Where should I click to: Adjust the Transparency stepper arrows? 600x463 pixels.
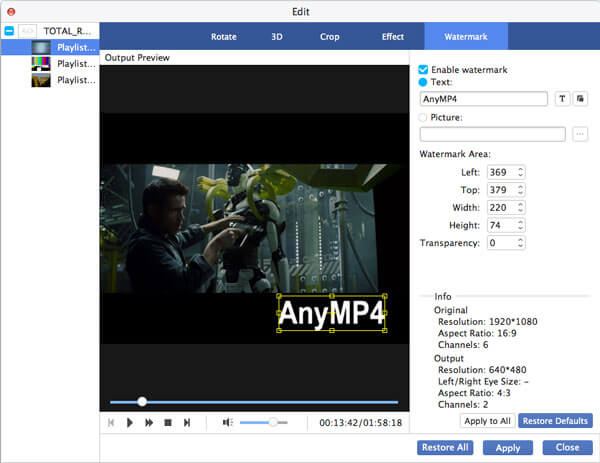tap(520, 243)
